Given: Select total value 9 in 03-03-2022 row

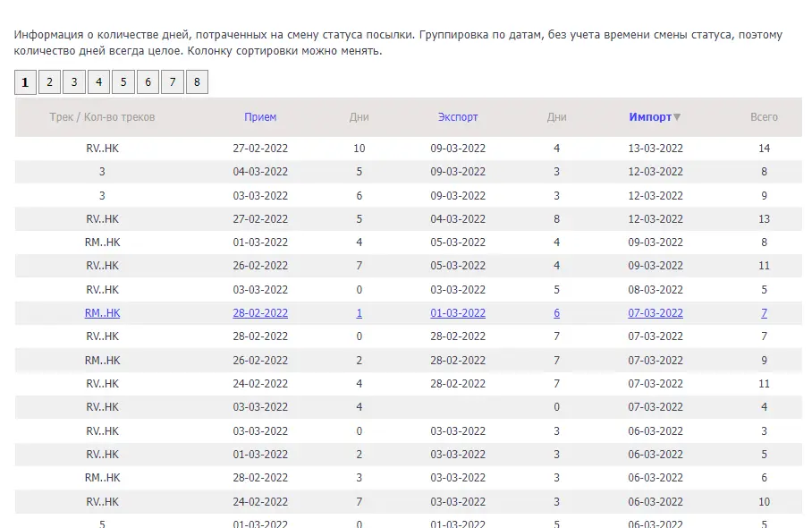Looking at the screenshot, I should point(765,196).
